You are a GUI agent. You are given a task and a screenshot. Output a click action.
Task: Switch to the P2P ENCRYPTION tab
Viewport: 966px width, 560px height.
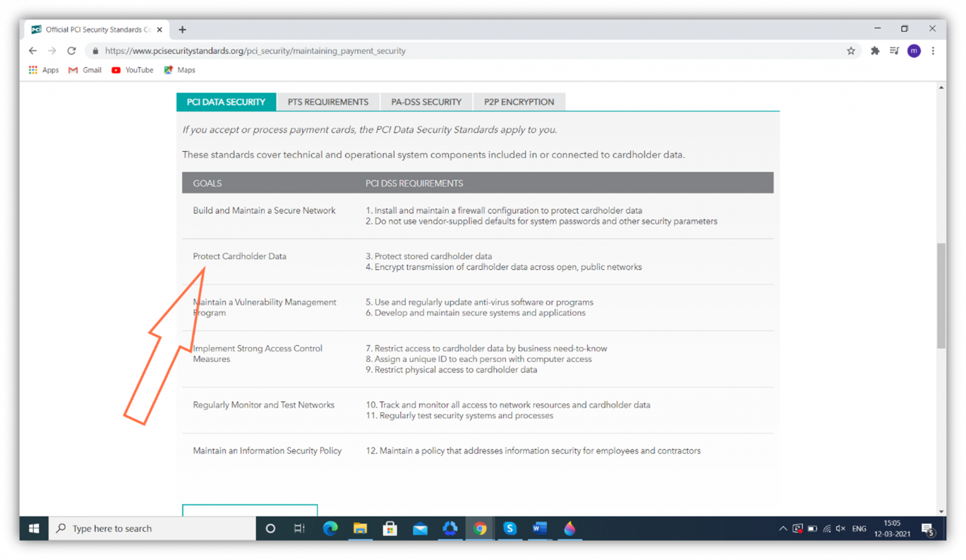coord(519,102)
